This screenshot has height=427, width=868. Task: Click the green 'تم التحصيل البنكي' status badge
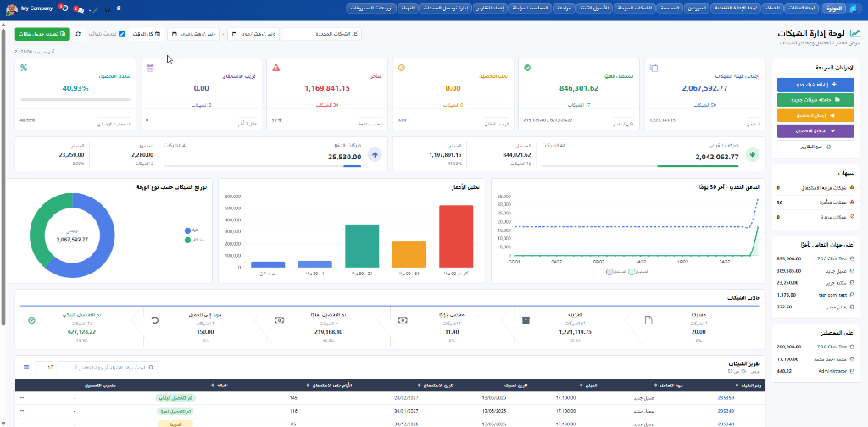[176, 397]
